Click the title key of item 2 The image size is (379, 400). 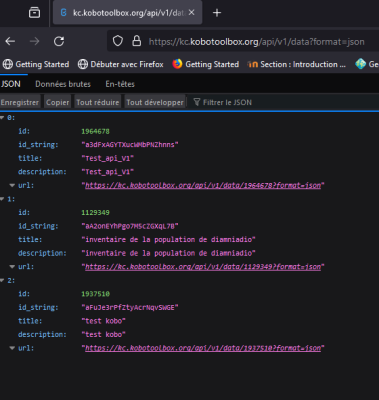click(x=30, y=321)
